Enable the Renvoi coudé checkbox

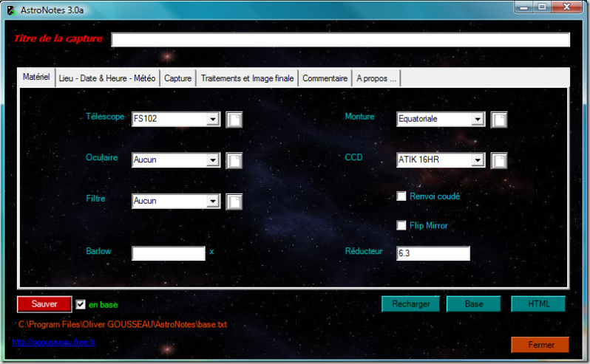(401, 196)
